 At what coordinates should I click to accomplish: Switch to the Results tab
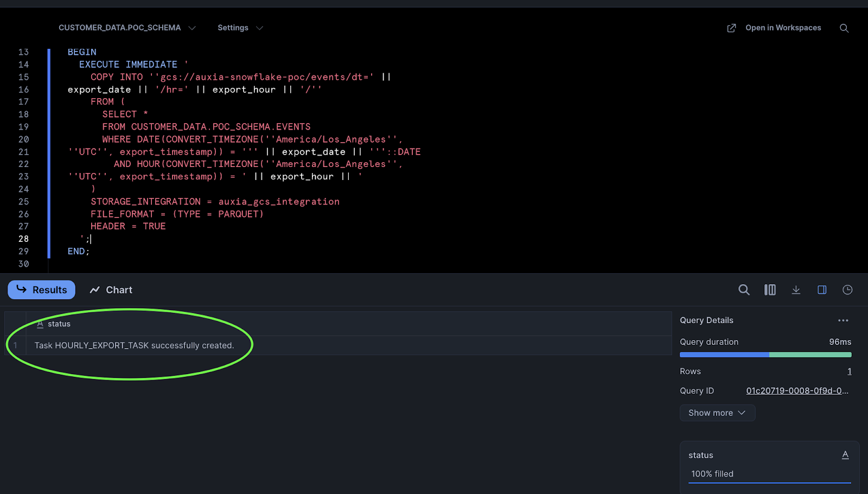click(42, 290)
